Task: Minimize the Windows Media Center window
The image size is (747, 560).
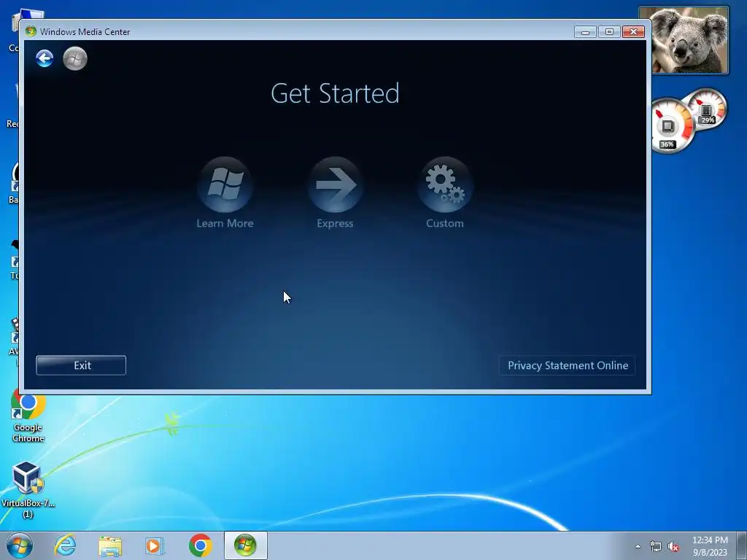Action: click(585, 32)
